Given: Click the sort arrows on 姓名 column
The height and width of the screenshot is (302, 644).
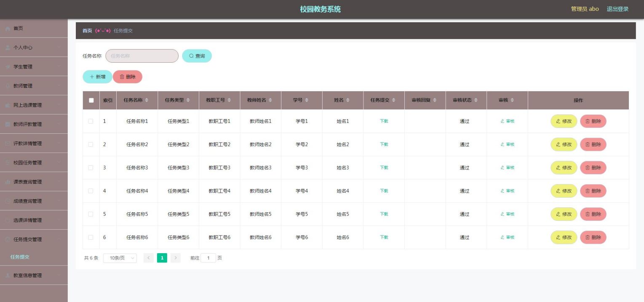Looking at the screenshot, I should tap(348, 100).
